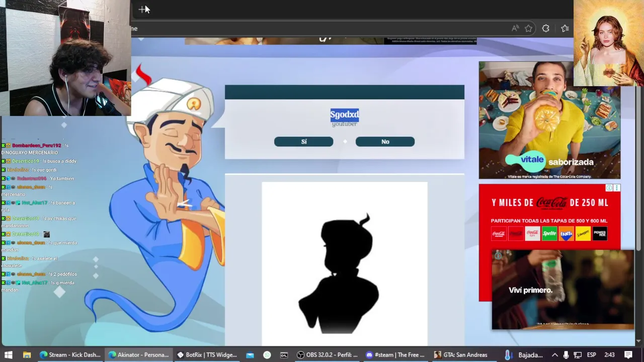644x362 pixels.
Task: Open the Windows Start menu
Action: coord(9,355)
